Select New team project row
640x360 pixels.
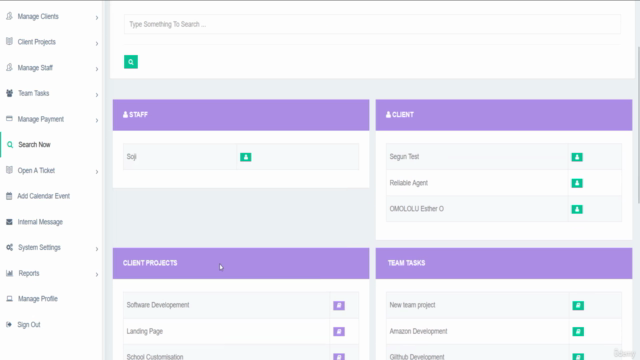504,305
